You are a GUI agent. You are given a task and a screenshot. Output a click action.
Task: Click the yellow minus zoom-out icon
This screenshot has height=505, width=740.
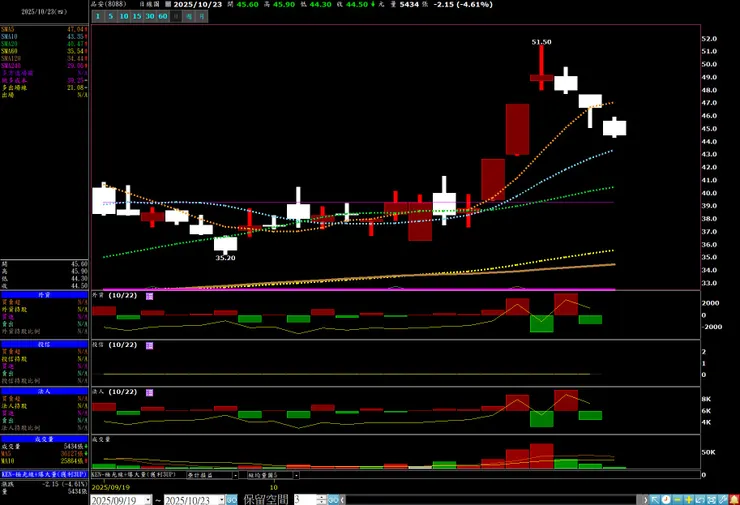677,500
